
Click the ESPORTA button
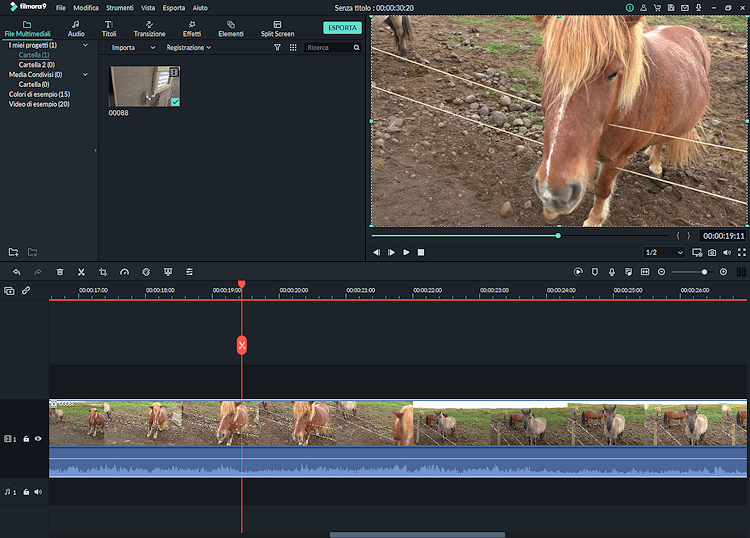342,28
